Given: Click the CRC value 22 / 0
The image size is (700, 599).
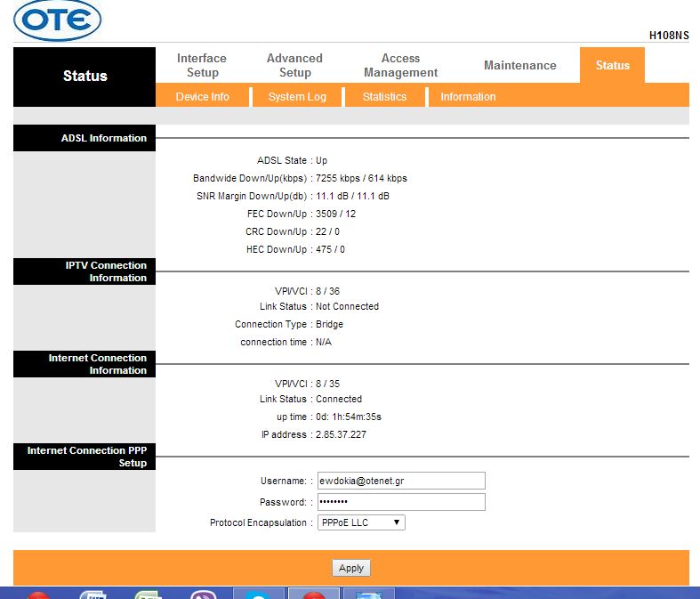Looking at the screenshot, I should 327,231.
